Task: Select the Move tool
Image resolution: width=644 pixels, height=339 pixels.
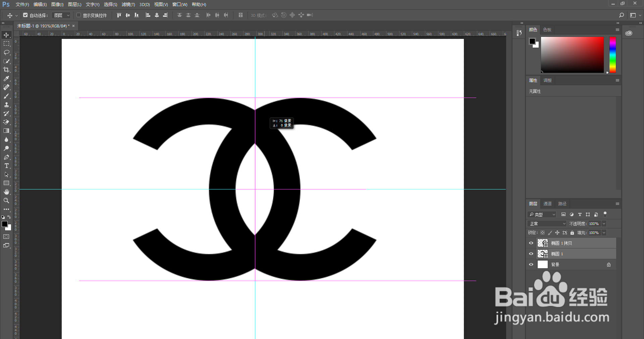Action: point(6,35)
